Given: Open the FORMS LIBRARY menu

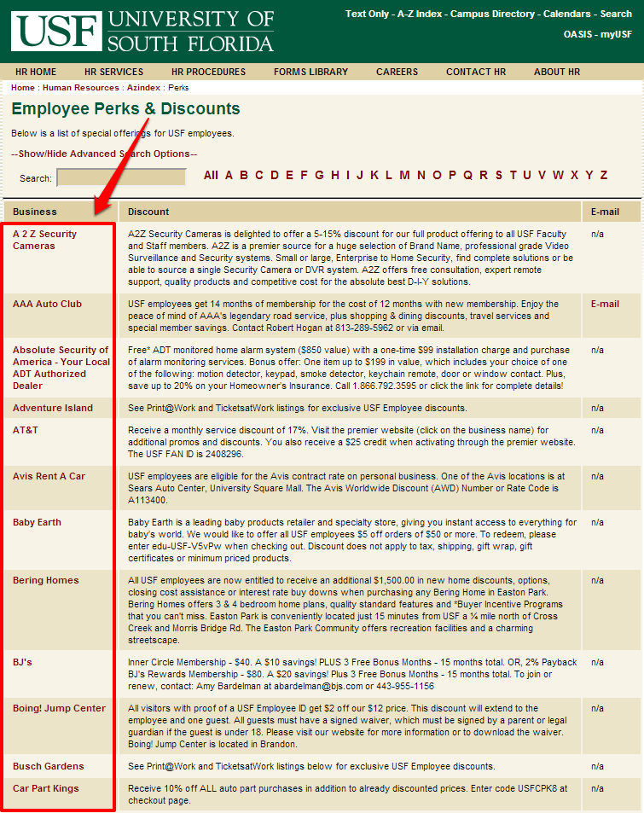Looking at the screenshot, I should (311, 72).
